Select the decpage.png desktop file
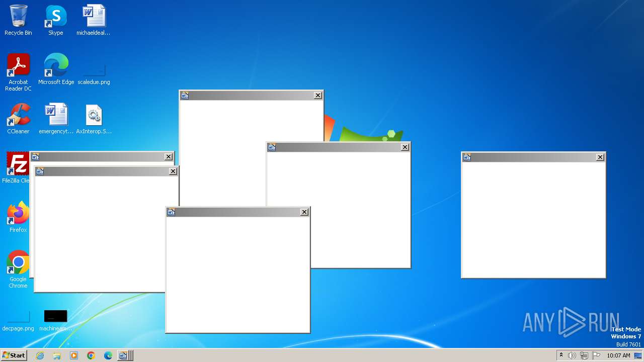 [18, 320]
